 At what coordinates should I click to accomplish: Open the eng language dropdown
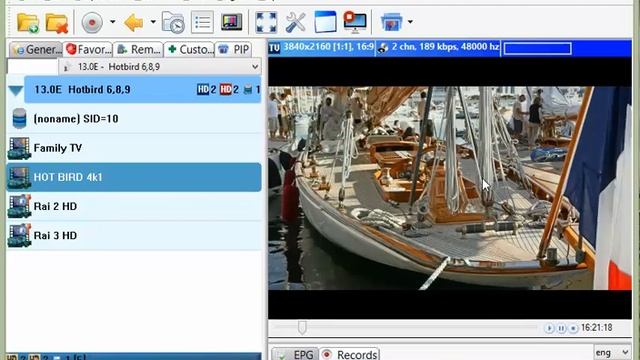point(612,353)
